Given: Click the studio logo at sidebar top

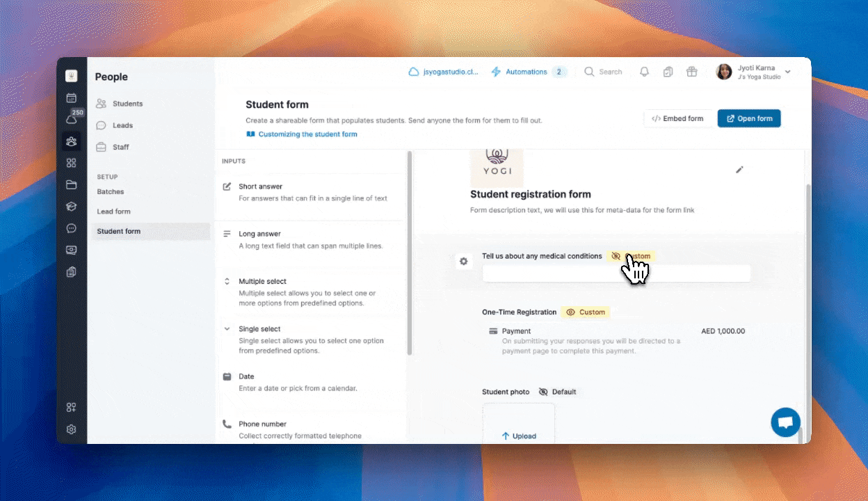Looking at the screenshot, I should coord(71,77).
